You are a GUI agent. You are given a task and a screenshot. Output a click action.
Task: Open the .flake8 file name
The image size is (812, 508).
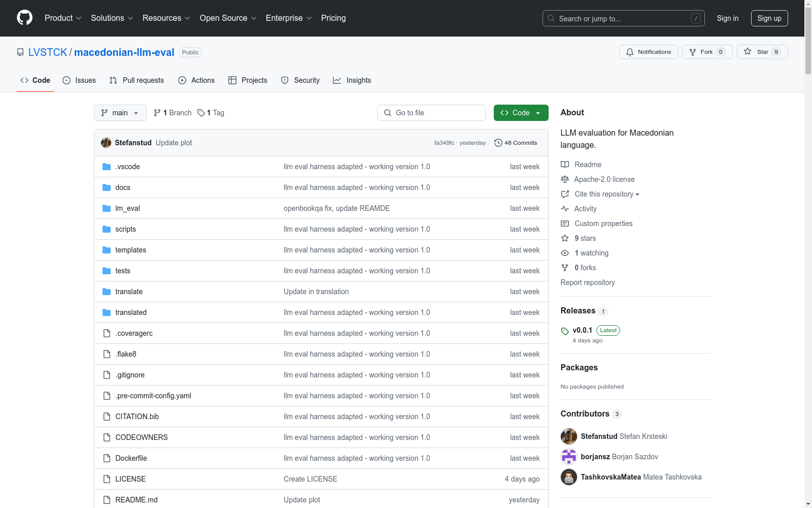(126, 354)
